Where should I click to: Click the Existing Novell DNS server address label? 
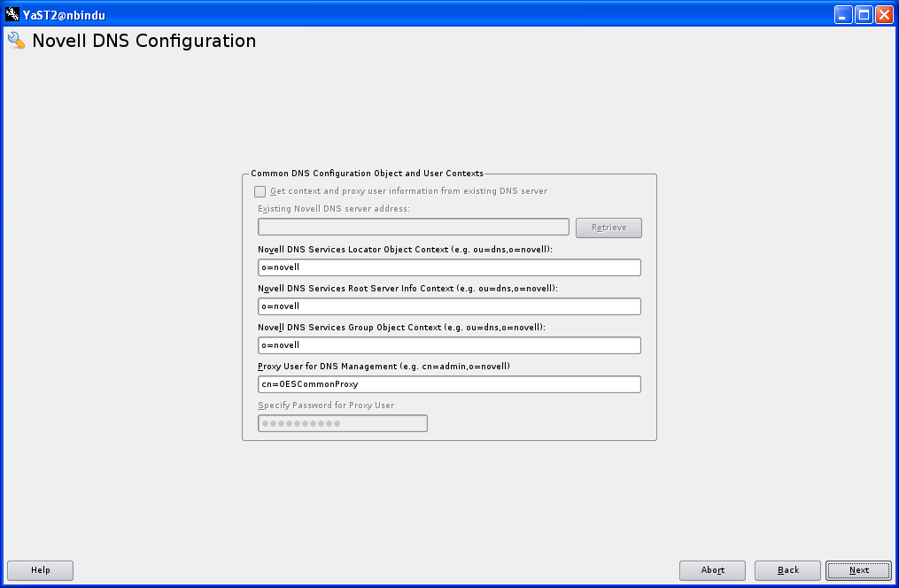pos(334,209)
